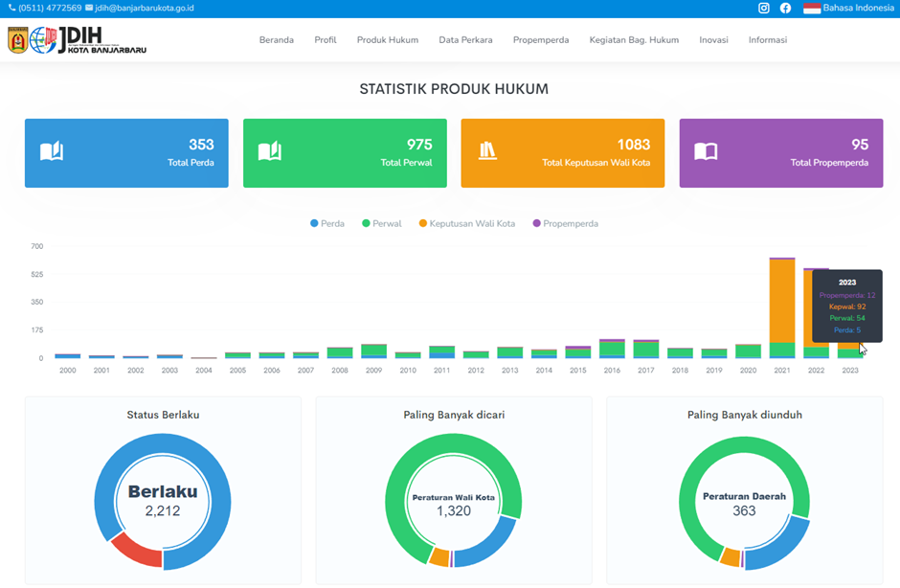
Task: Click the book icon in Total Perwal card
Action: (270, 151)
